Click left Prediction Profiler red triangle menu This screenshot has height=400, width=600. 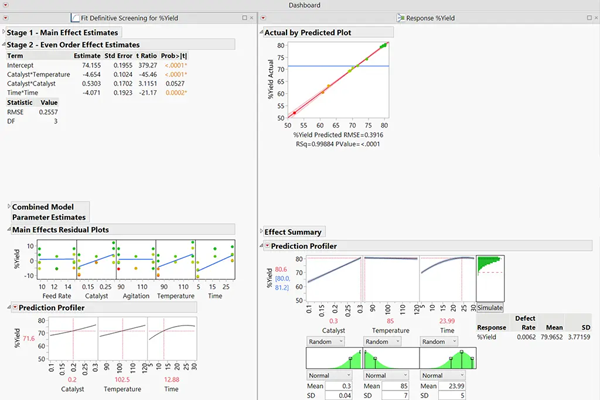tap(4, 308)
